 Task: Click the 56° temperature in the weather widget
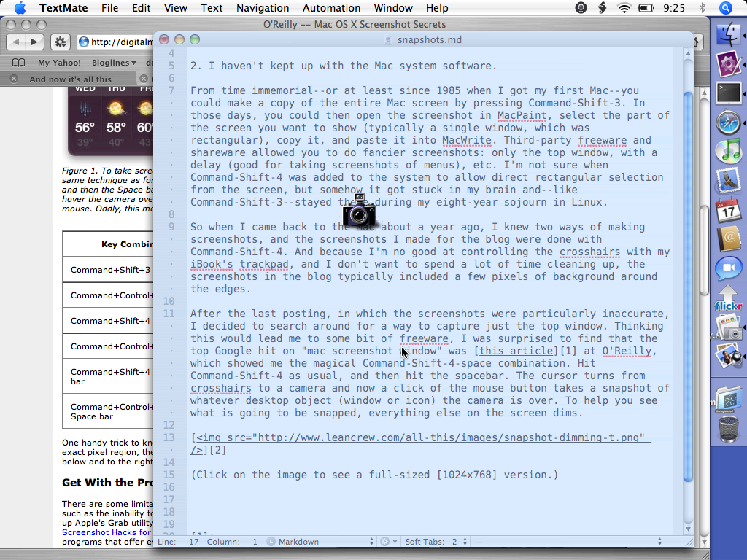click(85, 127)
